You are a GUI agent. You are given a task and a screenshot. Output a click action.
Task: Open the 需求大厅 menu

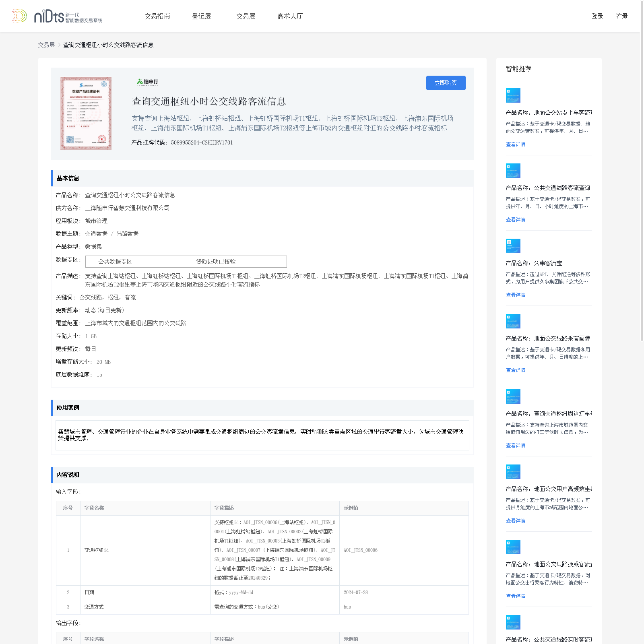point(290,16)
